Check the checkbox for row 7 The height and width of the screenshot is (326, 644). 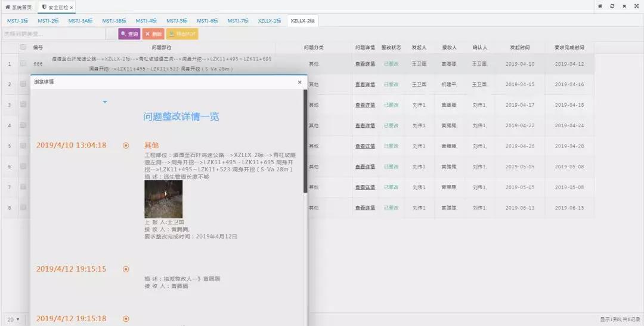[x=23, y=187]
